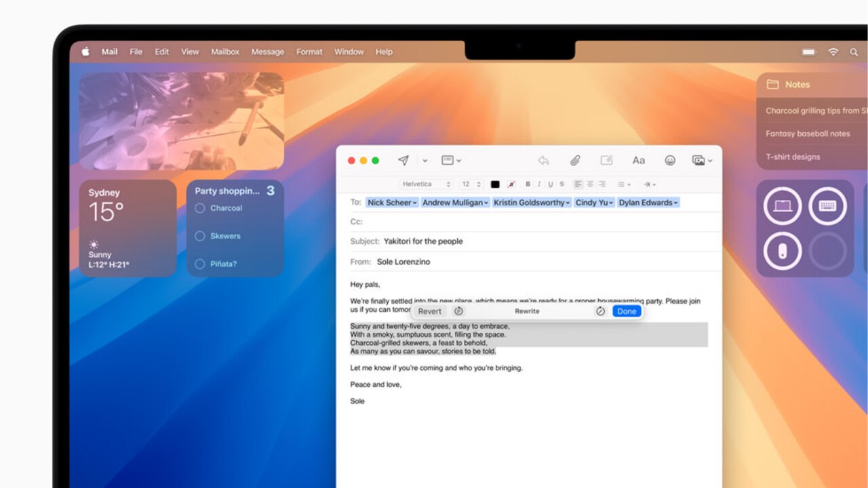Click the highlighted line 'Charcoal-grilled skewers'
This screenshot has height=488, width=868.
point(418,343)
